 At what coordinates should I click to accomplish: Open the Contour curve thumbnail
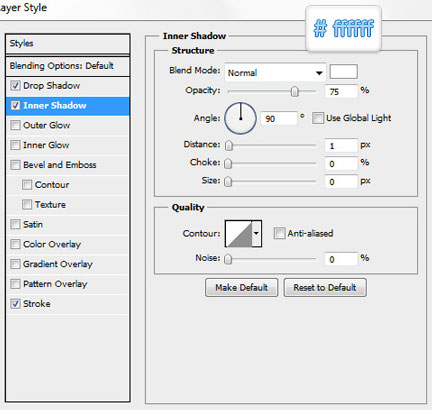click(238, 233)
